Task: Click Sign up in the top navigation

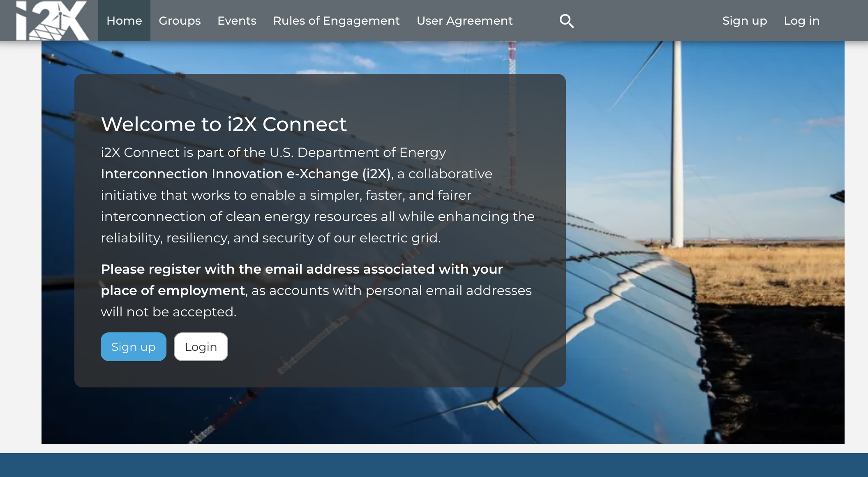Action: pos(744,21)
